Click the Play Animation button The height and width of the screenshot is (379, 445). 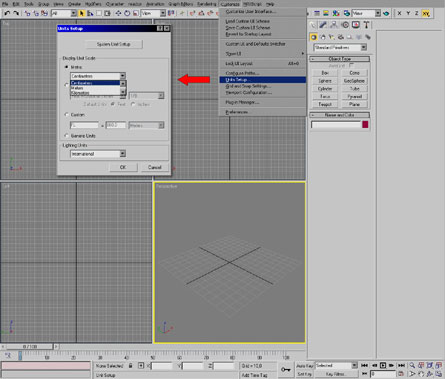[383, 365]
